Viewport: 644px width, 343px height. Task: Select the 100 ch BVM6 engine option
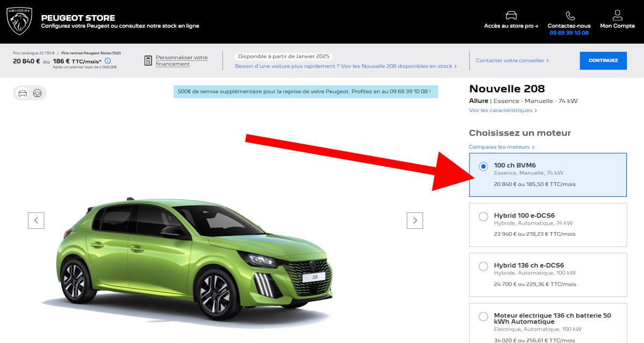[x=484, y=167]
